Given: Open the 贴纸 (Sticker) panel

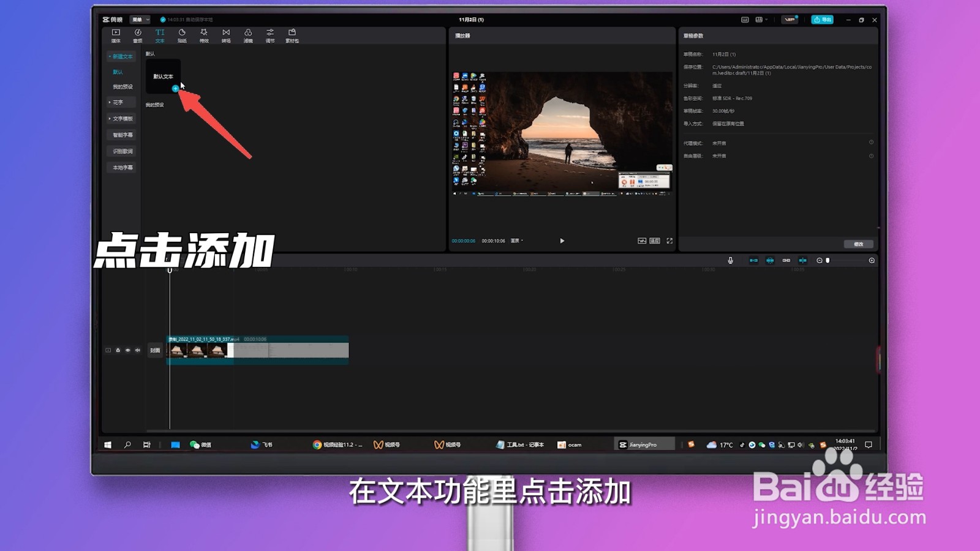Looking at the screenshot, I should coord(182,36).
